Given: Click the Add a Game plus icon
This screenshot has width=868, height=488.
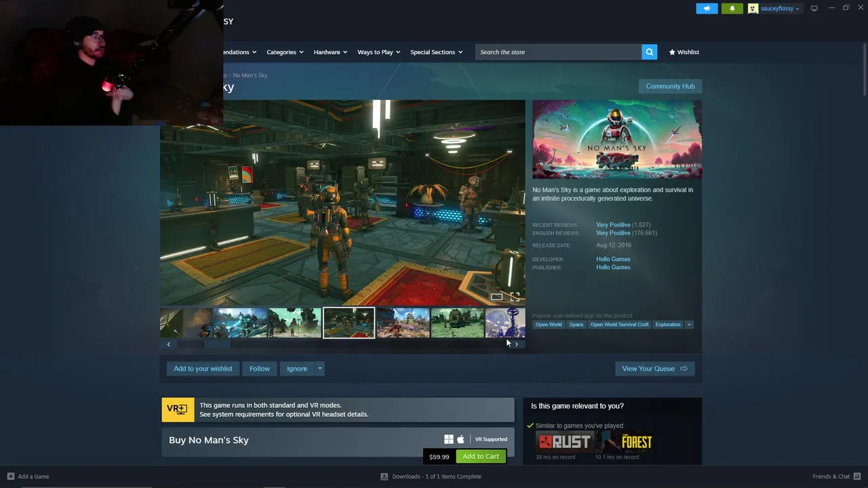Looking at the screenshot, I should pyautogui.click(x=10, y=476).
